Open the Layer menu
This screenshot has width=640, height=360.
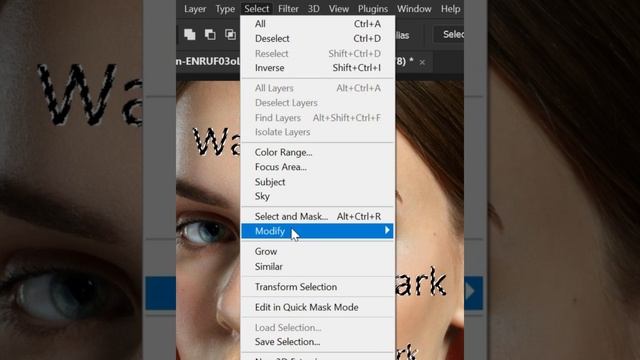click(195, 9)
